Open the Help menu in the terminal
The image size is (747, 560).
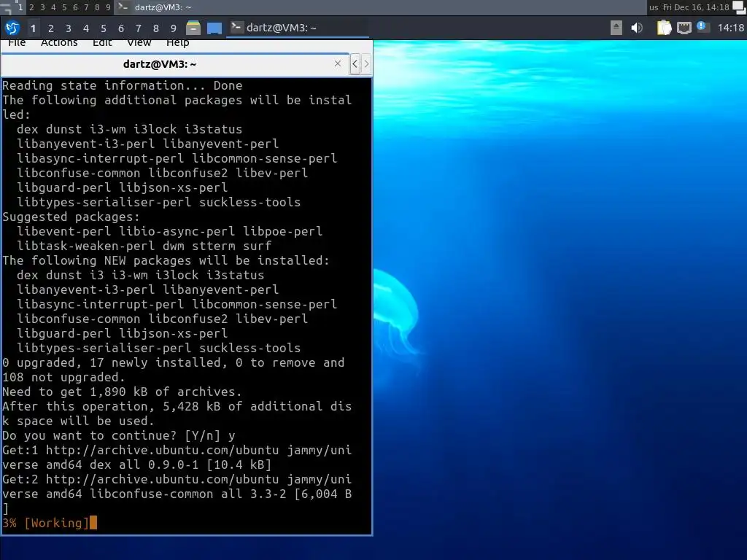point(178,43)
